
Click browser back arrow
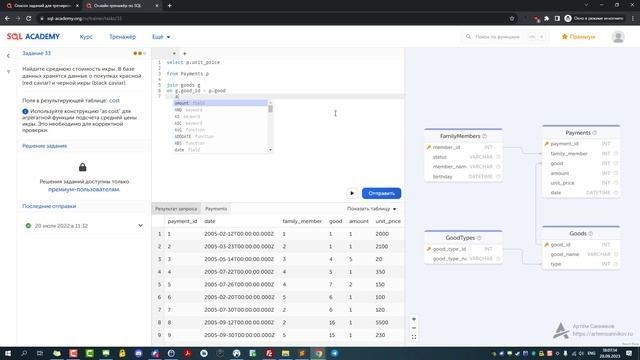(7, 18)
